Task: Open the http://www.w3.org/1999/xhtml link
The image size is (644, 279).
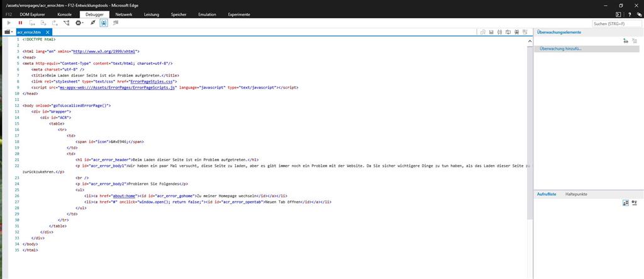Action: (105, 52)
